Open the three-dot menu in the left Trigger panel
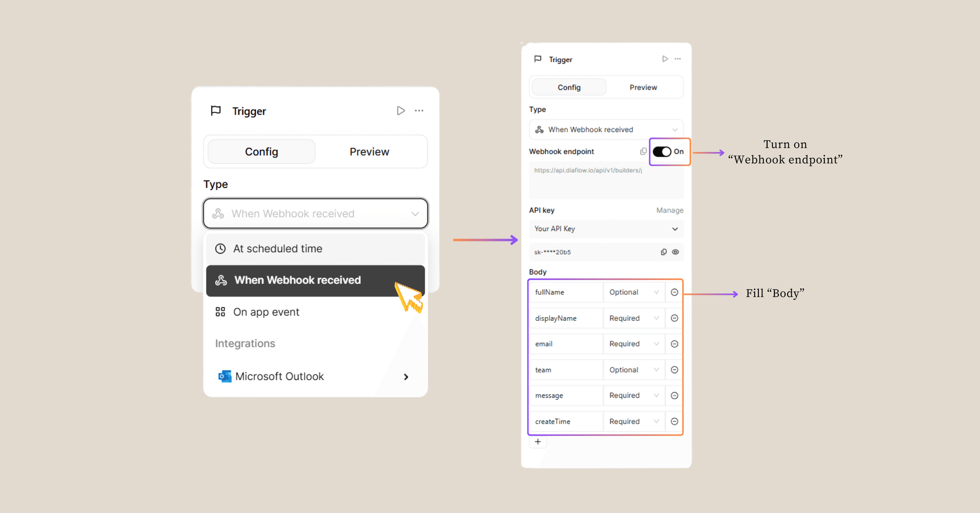This screenshot has width=980, height=513. coord(419,111)
